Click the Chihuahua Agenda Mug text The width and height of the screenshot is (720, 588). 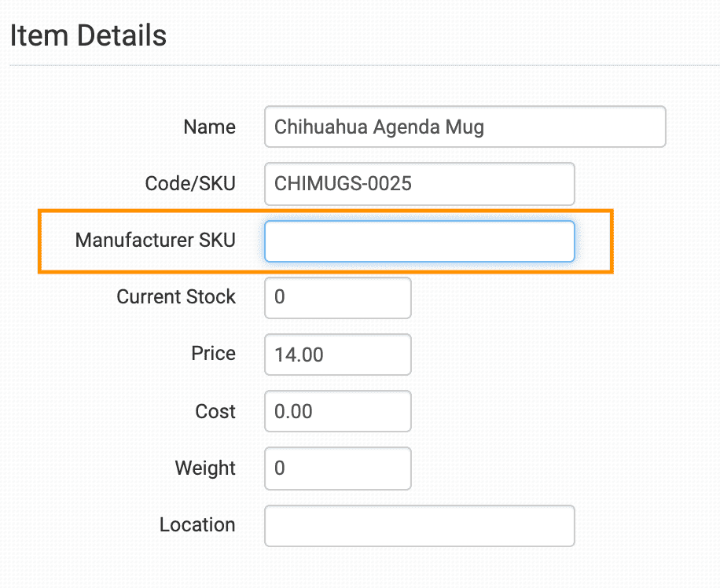[x=379, y=127]
